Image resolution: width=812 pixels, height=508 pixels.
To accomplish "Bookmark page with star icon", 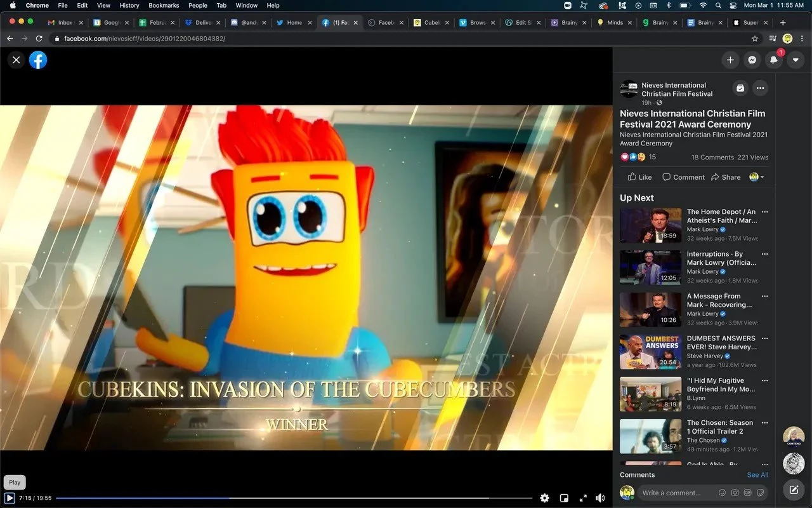I will [x=755, y=39].
